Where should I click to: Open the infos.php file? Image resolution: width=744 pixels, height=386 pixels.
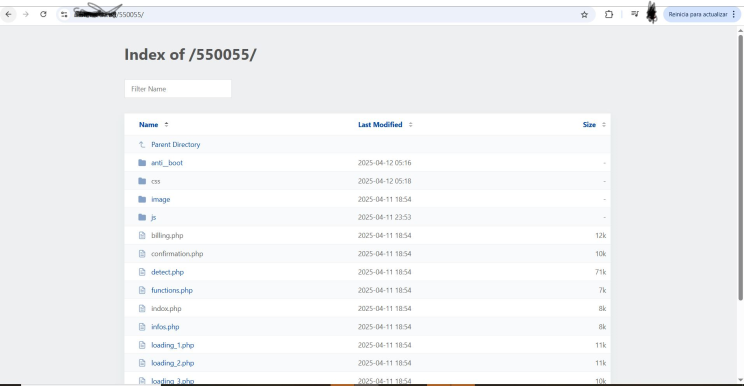coord(165,327)
